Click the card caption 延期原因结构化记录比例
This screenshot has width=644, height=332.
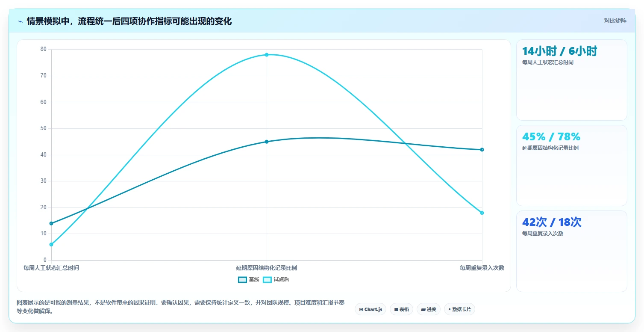(550, 148)
